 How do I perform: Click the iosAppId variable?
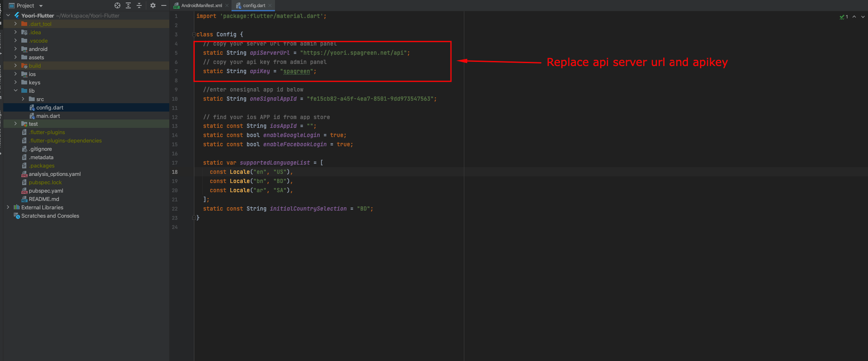pos(283,126)
